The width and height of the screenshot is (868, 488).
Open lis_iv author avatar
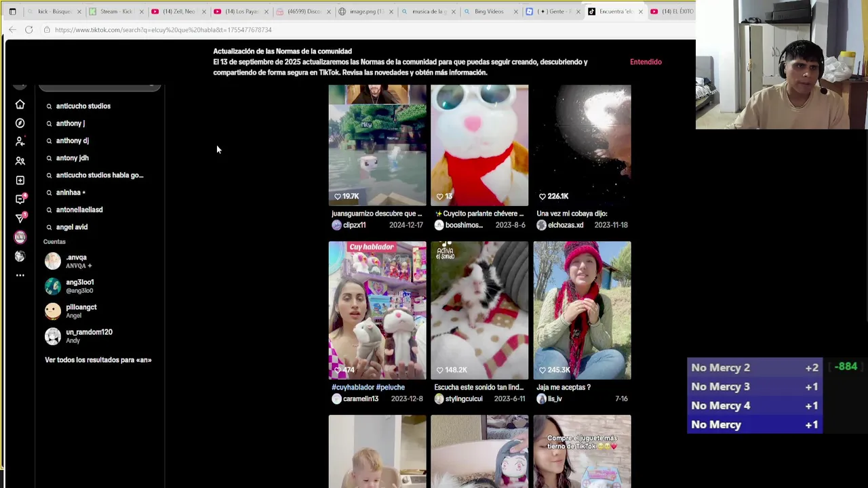[541, 399]
